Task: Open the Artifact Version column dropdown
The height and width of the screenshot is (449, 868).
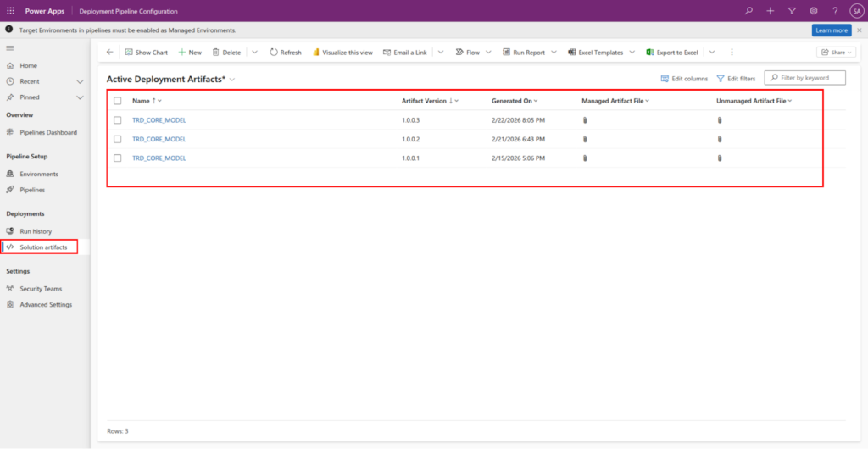Action: tap(457, 101)
